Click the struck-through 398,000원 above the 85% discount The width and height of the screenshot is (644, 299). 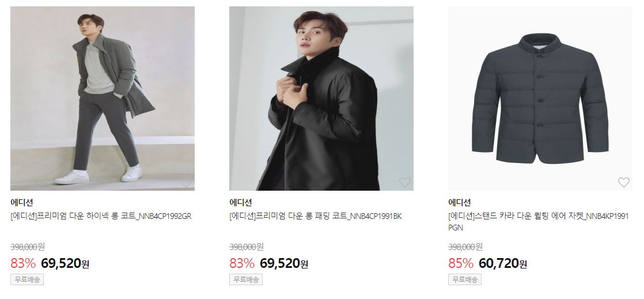pyautogui.click(x=465, y=247)
